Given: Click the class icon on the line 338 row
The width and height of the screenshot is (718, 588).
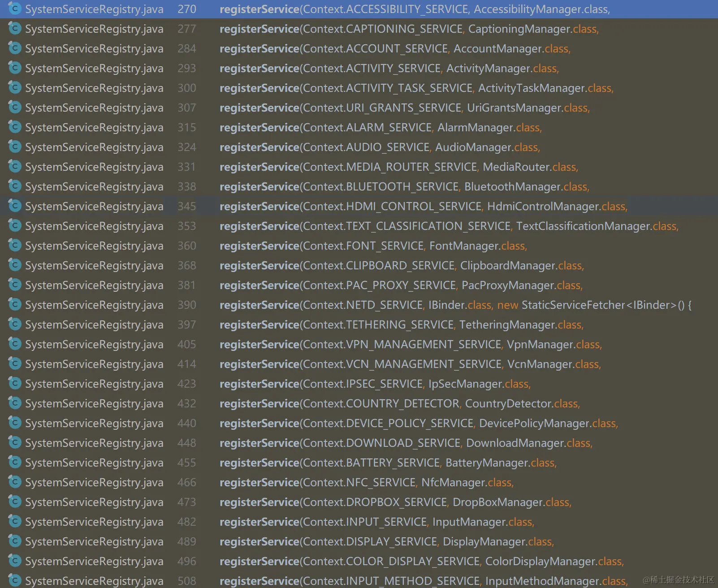Looking at the screenshot, I should (15, 186).
